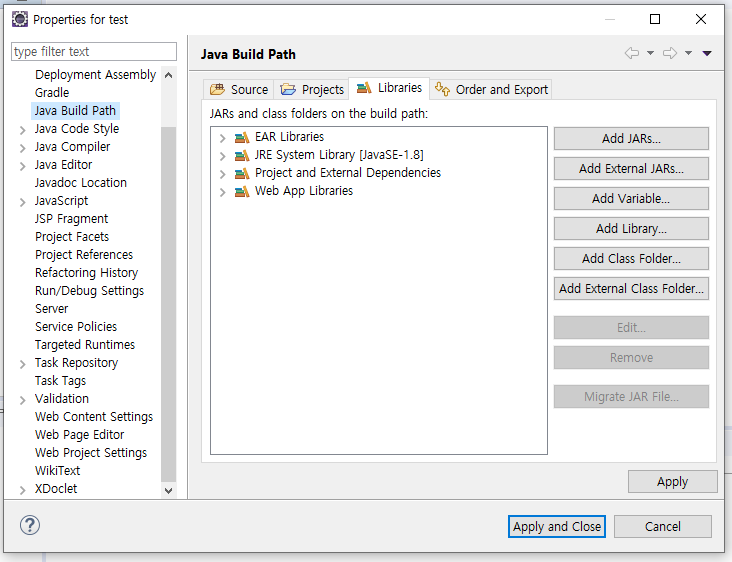The width and height of the screenshot is (732, 562).
Task: Expand Project and External Dependencies node
Action: pyautogui.click(x=223, y=174)
